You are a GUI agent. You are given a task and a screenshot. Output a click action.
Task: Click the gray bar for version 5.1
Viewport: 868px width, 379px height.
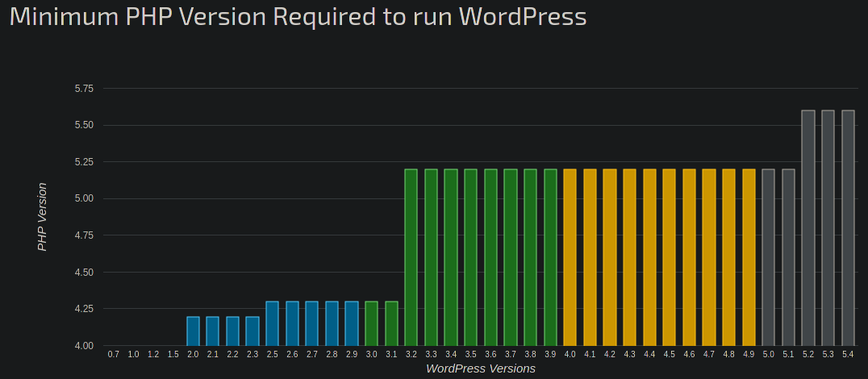(788, 257)
